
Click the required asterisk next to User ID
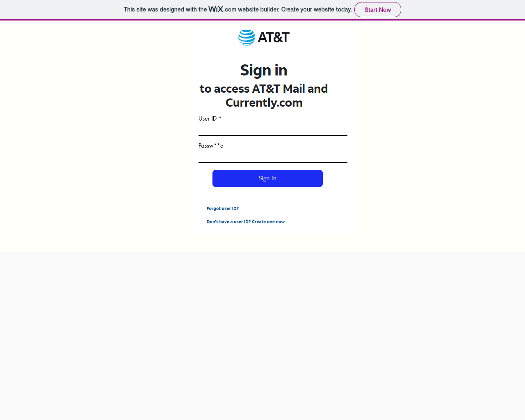(220, 118)
